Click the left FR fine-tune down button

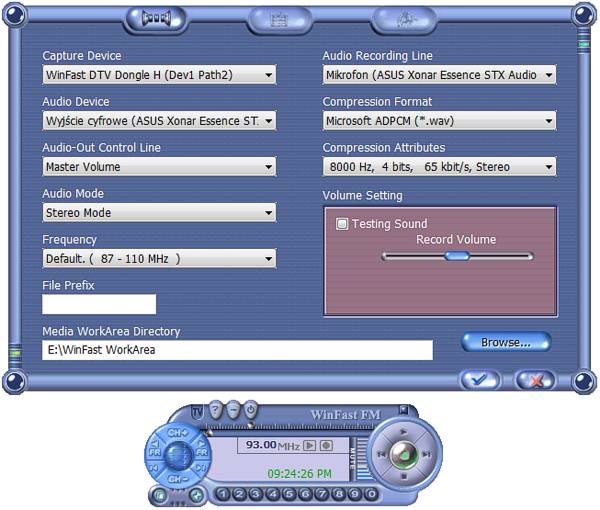[154, 448]
